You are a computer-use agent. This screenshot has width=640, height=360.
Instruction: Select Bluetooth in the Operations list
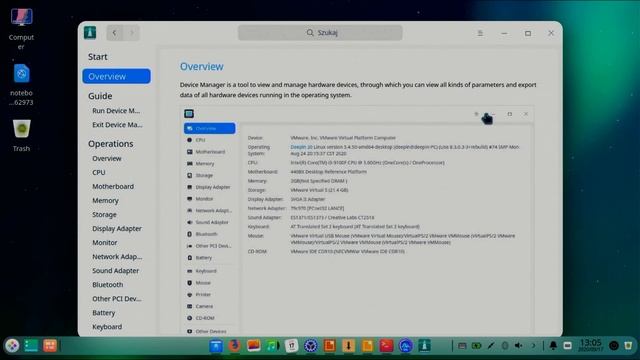pos(107,284)
